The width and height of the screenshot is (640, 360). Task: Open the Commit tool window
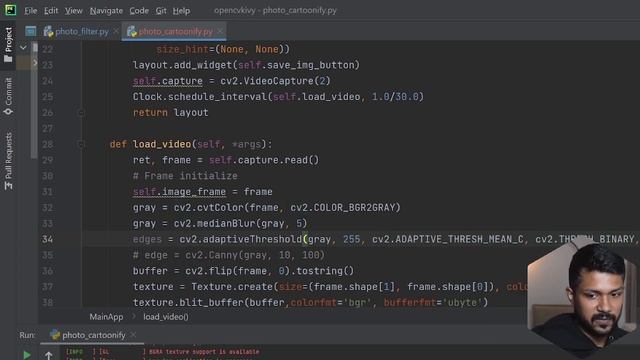point(8,96)
